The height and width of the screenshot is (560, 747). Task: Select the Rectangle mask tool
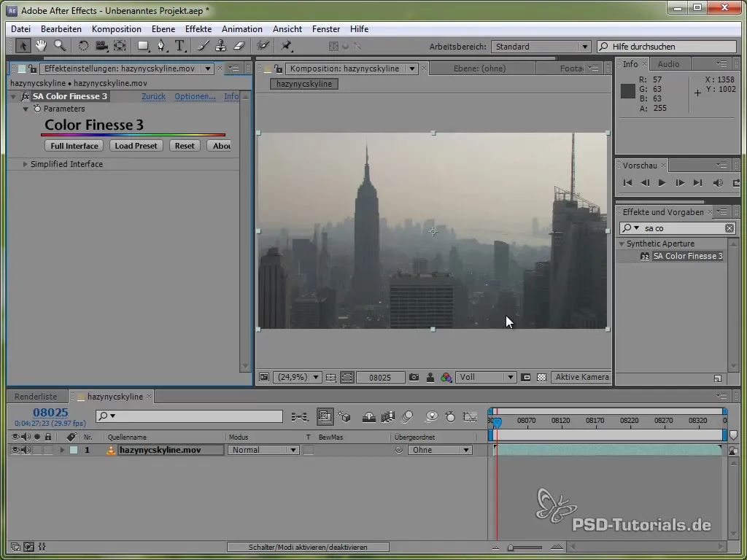coord(143,46)
